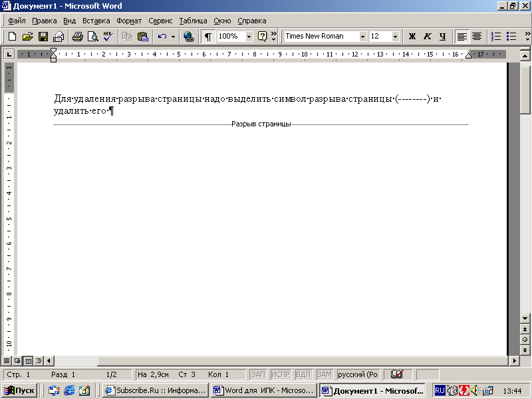Open the Пуск Start button
This screenshot has width=532, height=399.
[19, 390]
